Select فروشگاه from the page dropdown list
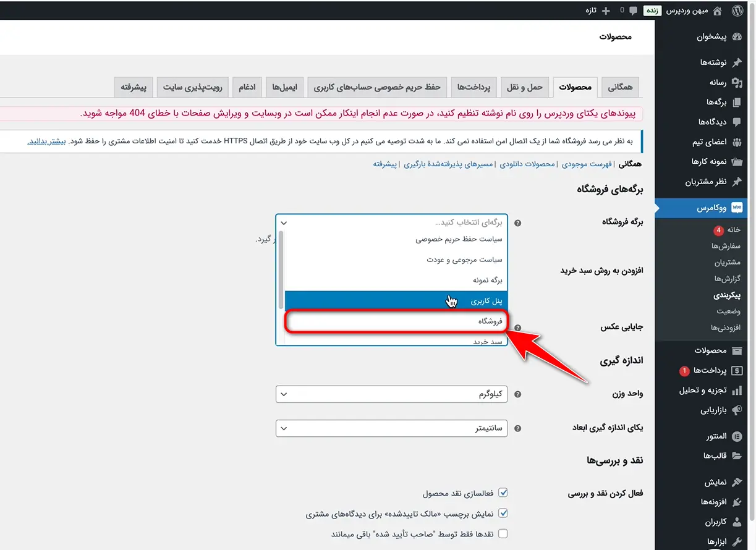The height and width of the screenshot is (550, 756). pyautogui.click(x=396, y=321)
